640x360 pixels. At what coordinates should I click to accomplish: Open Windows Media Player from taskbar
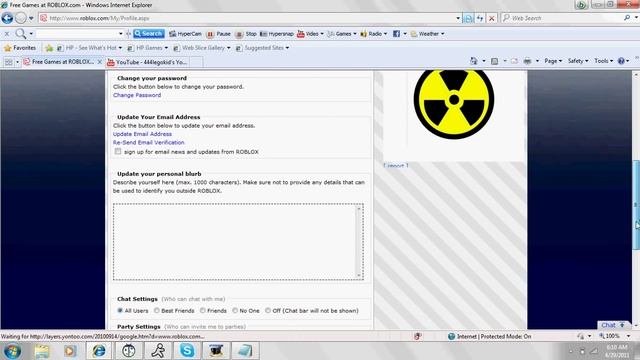(70, 351)
